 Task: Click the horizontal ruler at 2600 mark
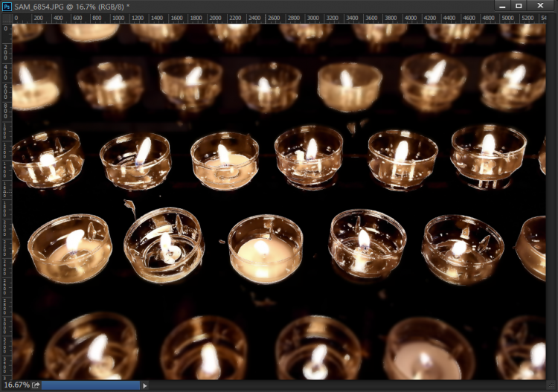(274, 18)
